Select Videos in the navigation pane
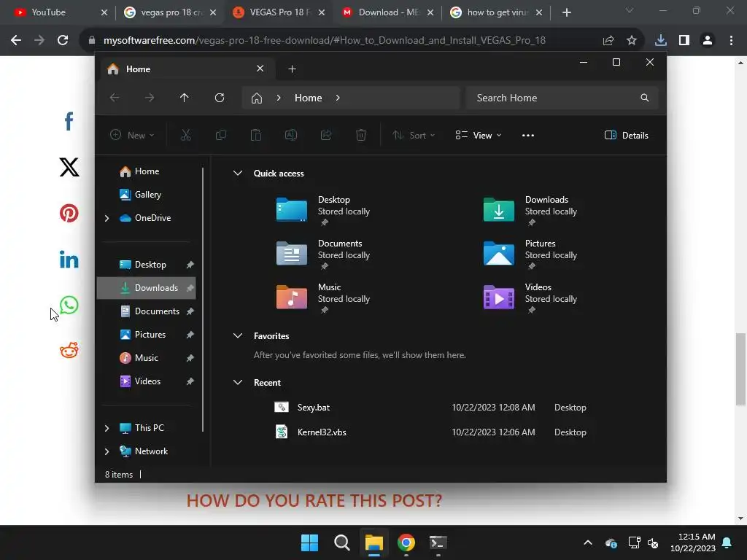This screenshot has width=747, height=560. (x=147, y=381)
